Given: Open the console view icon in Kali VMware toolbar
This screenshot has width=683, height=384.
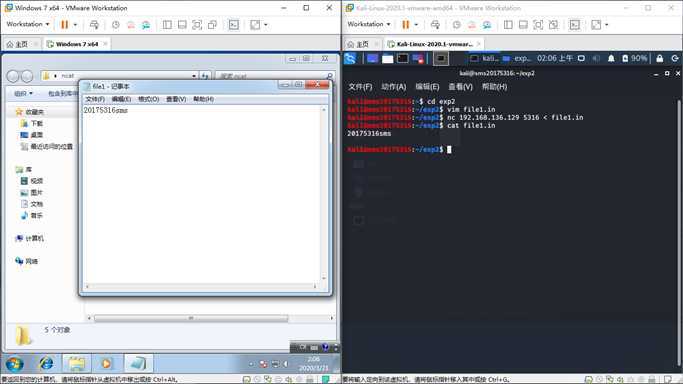Looking at the screenshot, I should coord(575,25).
